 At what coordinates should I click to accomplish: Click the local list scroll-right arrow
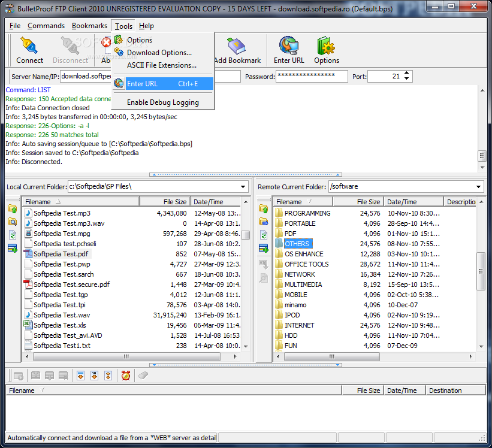pyautogui.click(x=235, y=356)
